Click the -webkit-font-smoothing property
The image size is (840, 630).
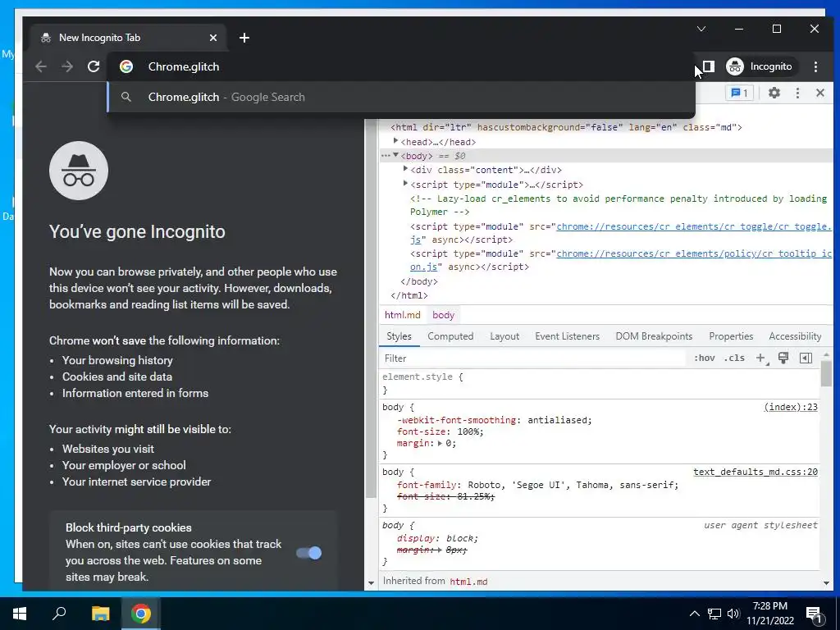[456, 421]
